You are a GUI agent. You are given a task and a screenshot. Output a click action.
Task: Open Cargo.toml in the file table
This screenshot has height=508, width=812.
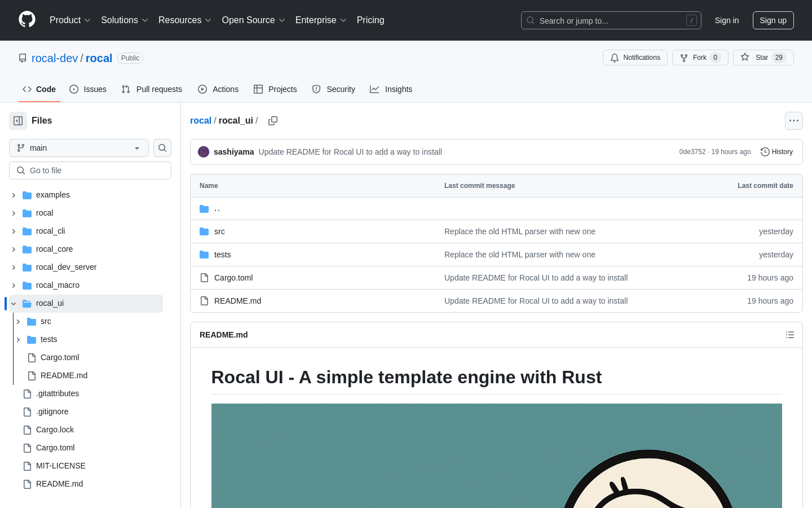(233, 278)
